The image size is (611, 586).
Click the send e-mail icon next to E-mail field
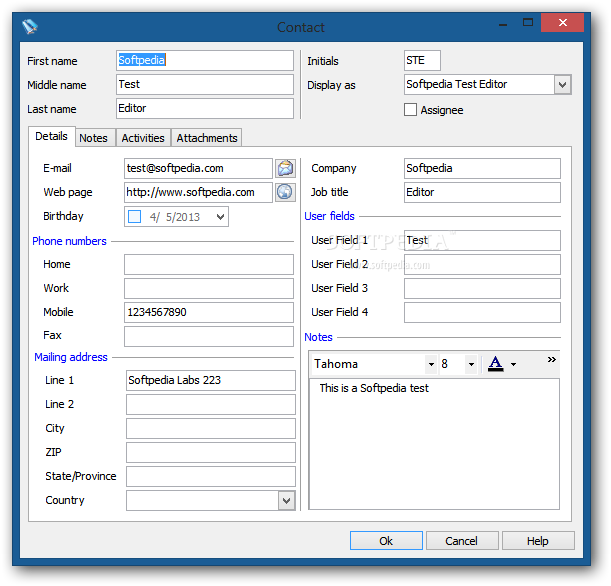click(x=285, y=168)
